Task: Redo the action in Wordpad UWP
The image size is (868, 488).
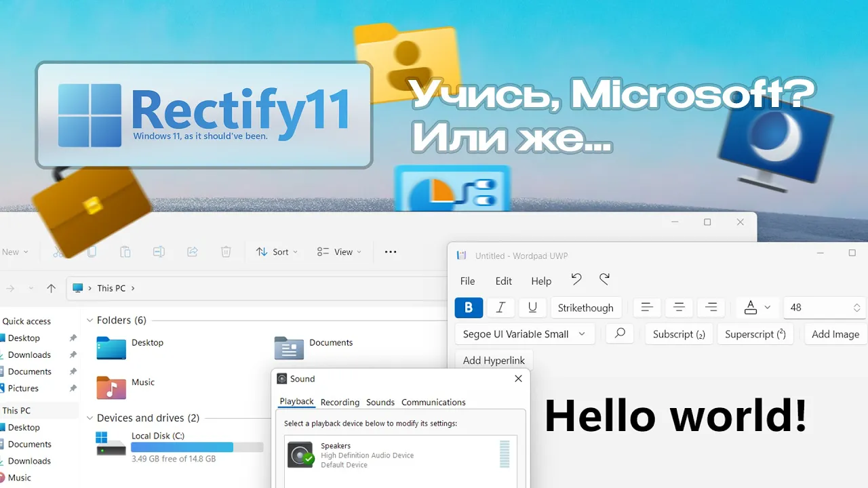Action: [x=605, y=279]
